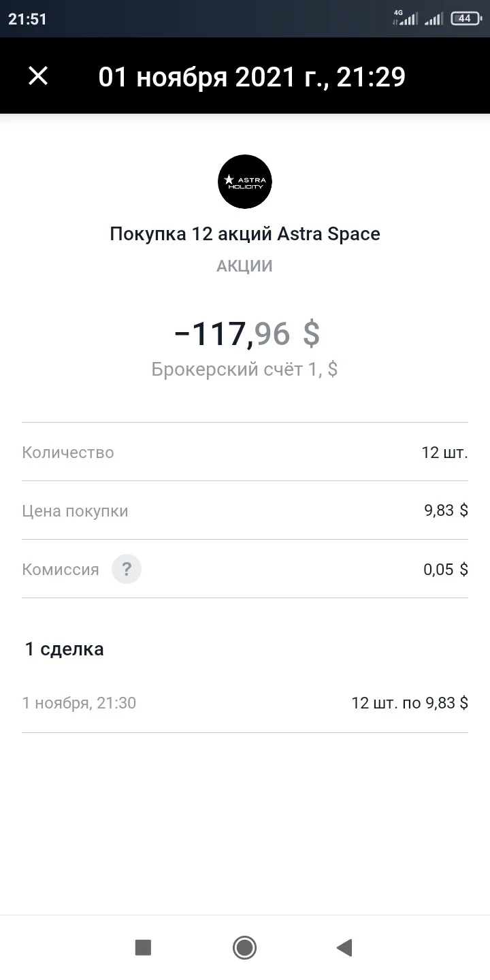Screen dimensions: 490x980
Task: Tap the 12 шт. по 9,83 $ value
Action: point(410,703)
